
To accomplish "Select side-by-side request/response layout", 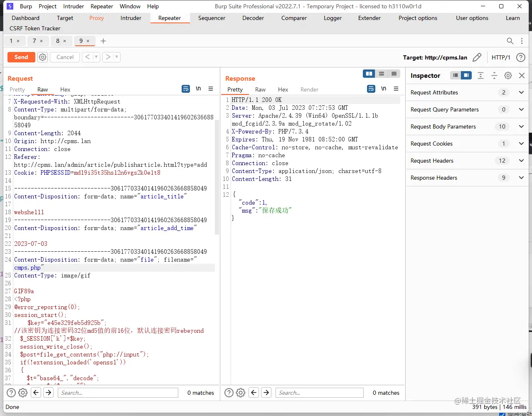I will 369,74.
